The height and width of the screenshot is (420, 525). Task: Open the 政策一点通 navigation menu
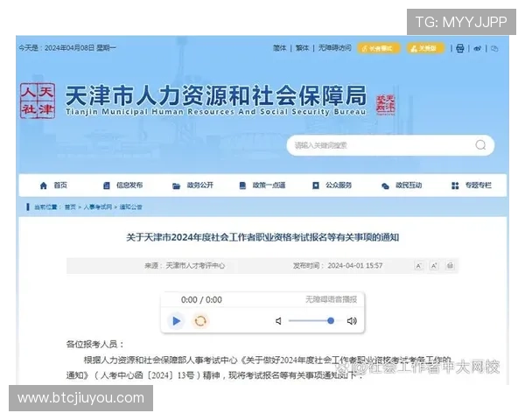click(x=262, y=185)
